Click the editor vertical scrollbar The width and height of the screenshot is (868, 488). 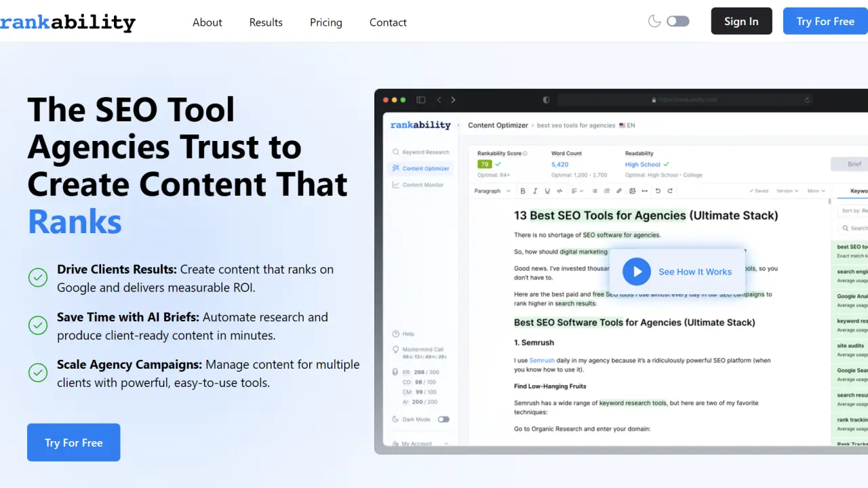(x=830, y=202)
